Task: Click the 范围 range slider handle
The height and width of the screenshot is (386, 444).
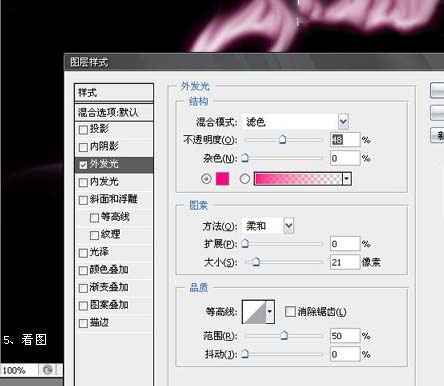Action: pyautogui.click(x=284, y=335)
